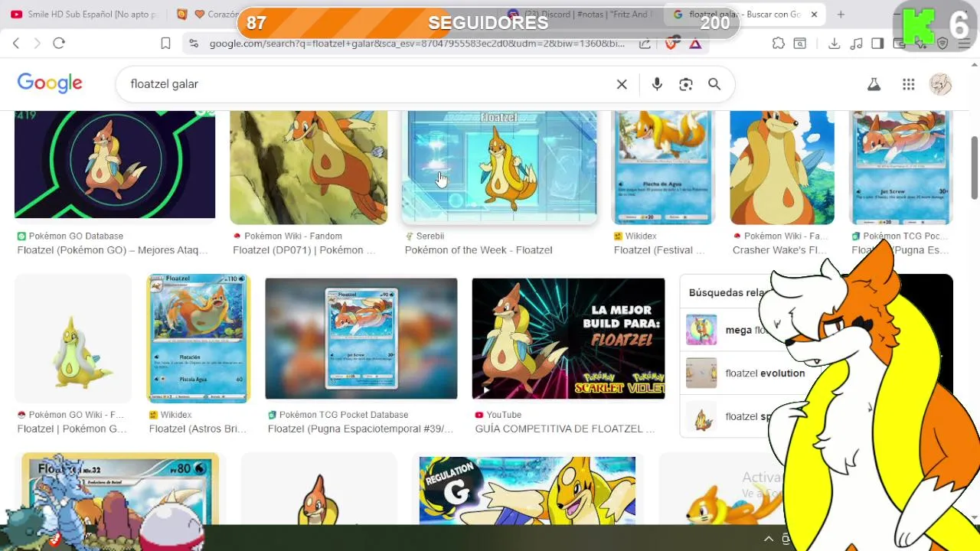
Task: Open the tab search icon in the toolbar
Action: tap(800, 44)
